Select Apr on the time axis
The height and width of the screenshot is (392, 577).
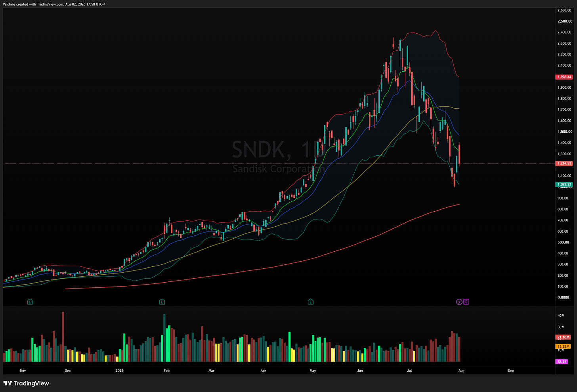coord(263,371)
